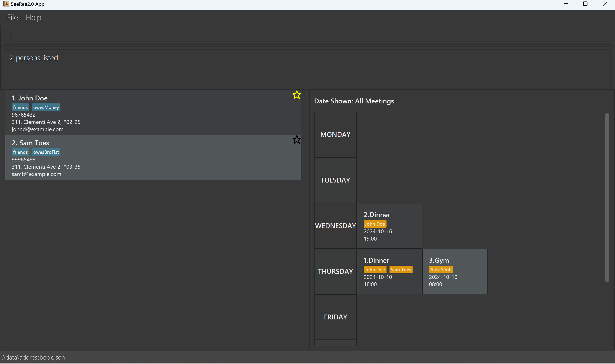Click the Alex Yeoh attendee badge in 3.Gym
615x364 pixels.
tap(440, 269)
